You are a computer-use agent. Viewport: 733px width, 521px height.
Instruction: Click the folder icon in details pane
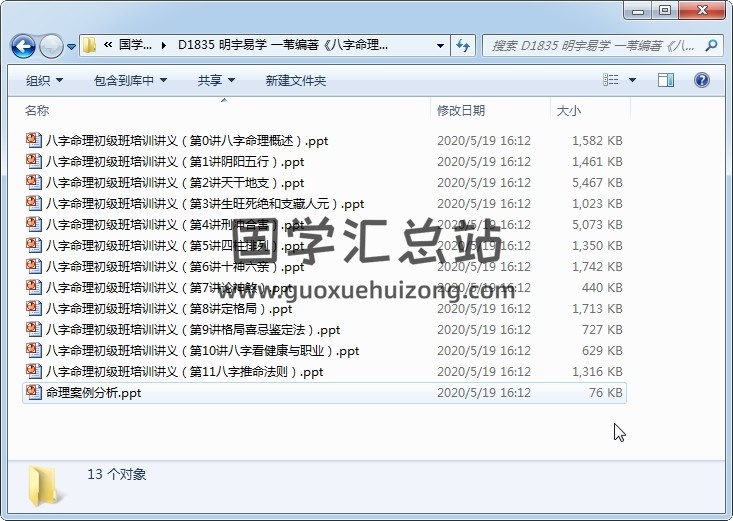click(x=46, y=486)
